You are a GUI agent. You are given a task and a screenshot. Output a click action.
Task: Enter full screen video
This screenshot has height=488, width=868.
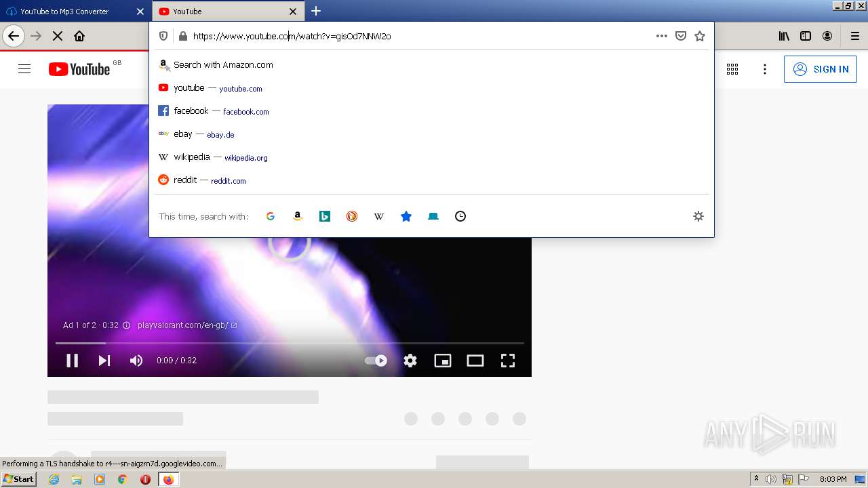pyautogui.click(x=508, y=361)
